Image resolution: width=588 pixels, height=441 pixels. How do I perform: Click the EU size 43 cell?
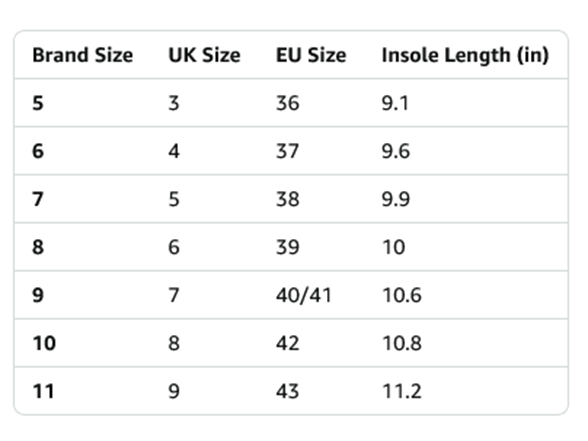pyautogui.click(x=288, y=391)
